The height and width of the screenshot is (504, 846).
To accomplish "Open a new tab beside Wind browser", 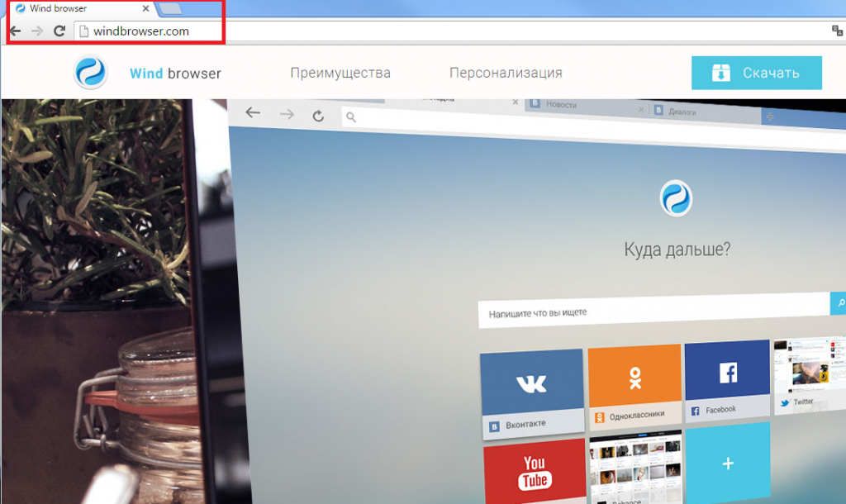I will pyautogui.click(x=170, y=9).
